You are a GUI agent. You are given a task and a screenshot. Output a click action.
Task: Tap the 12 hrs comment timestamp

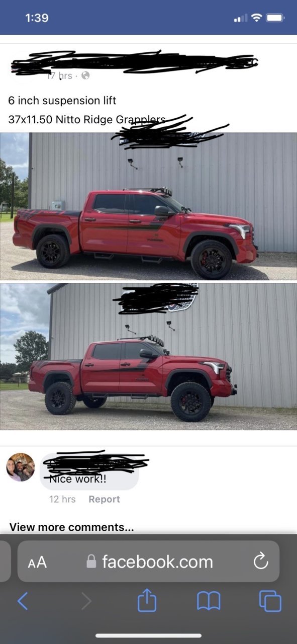tap(62, 499)
